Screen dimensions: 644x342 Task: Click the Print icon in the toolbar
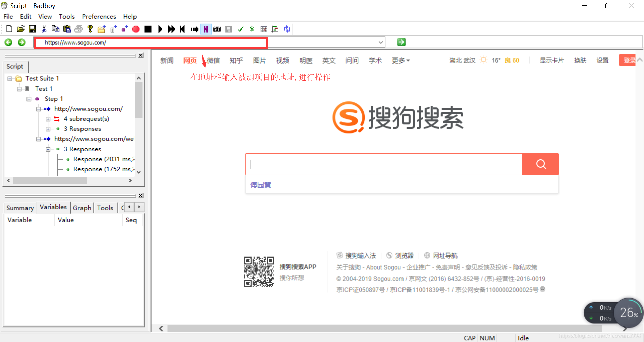click(78, 29)
